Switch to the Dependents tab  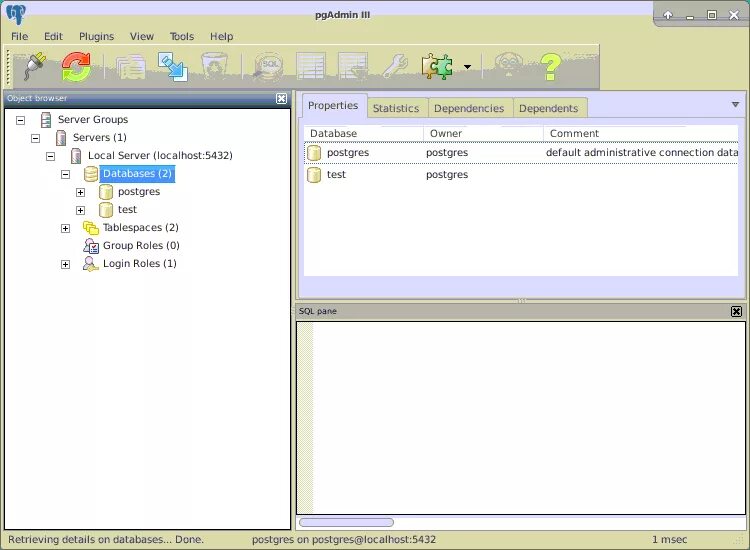[x=549, y=109]
